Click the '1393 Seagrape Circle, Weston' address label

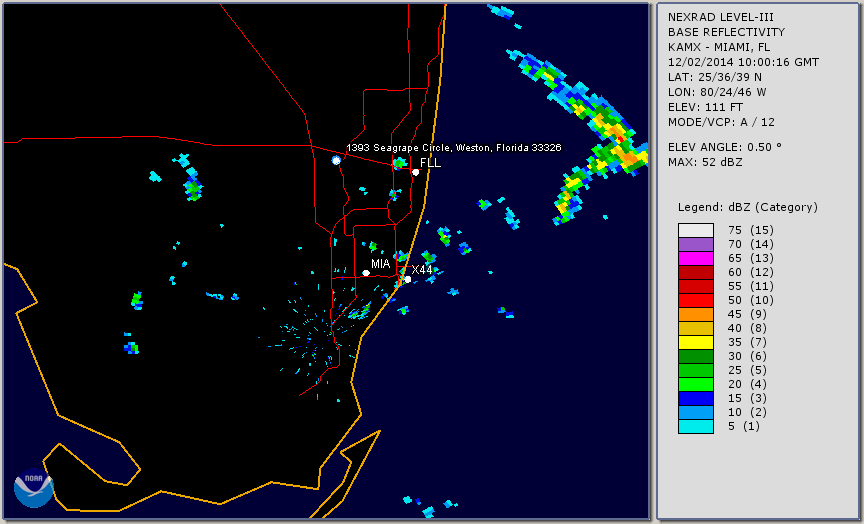453,148
